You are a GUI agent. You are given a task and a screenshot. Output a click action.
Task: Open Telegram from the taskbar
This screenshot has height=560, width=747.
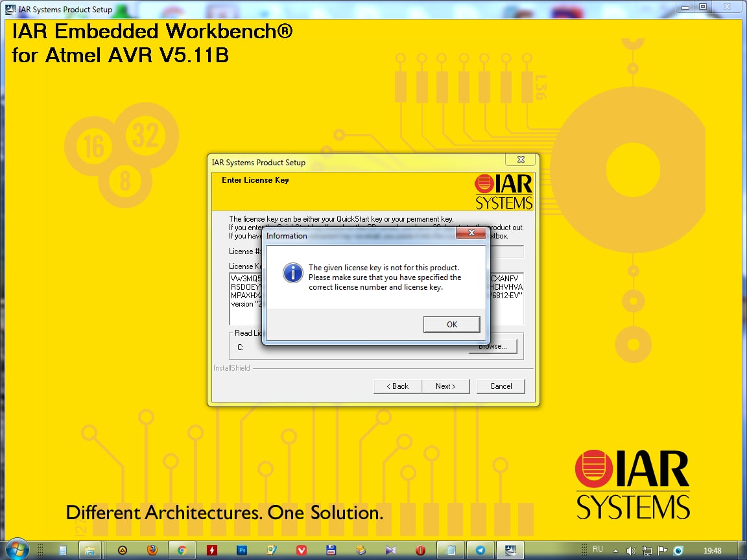480,550
